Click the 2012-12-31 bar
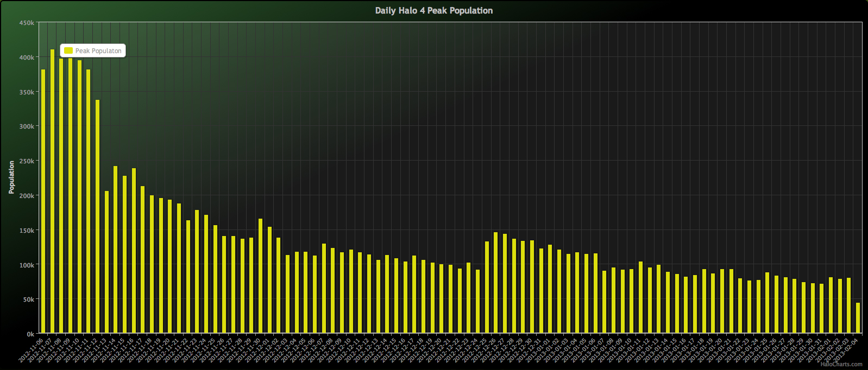The width and height of the screenshot is (868, 370). 541,291
